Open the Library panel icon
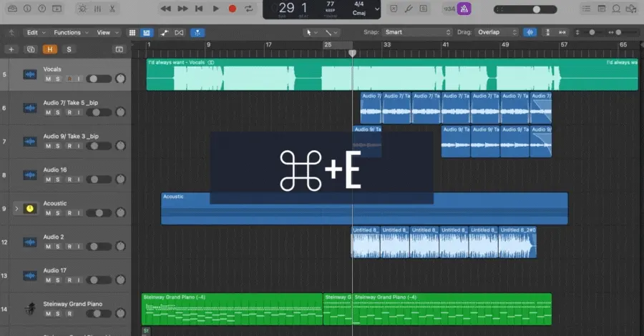This screenshot has width=644, height=336. click(12, 9)
